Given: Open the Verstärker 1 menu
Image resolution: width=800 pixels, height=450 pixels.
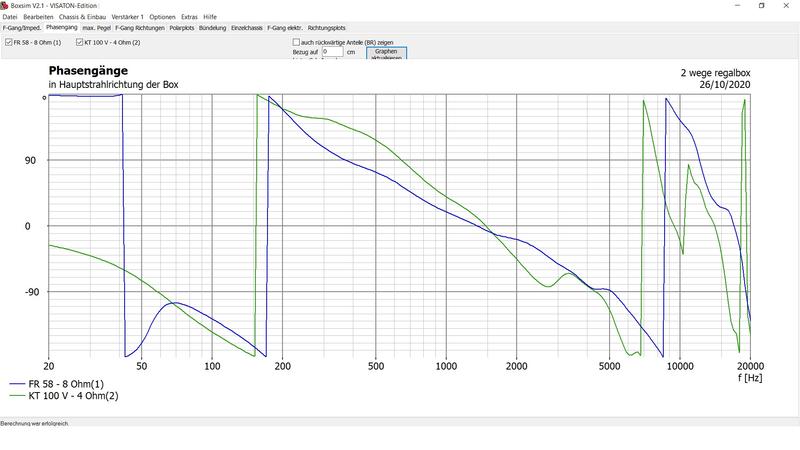Looking at the screenshot, I should [x=128, y=17].
